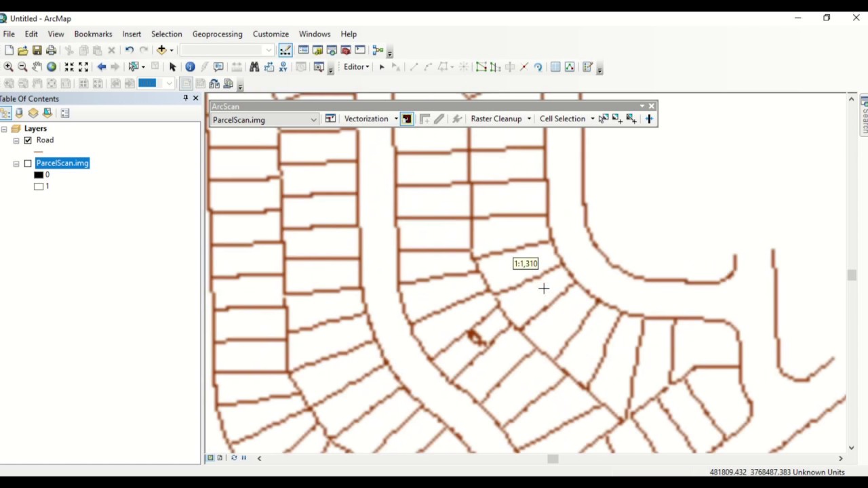Open Raster Snapping Options in ArcScan

tap(330, 119)
